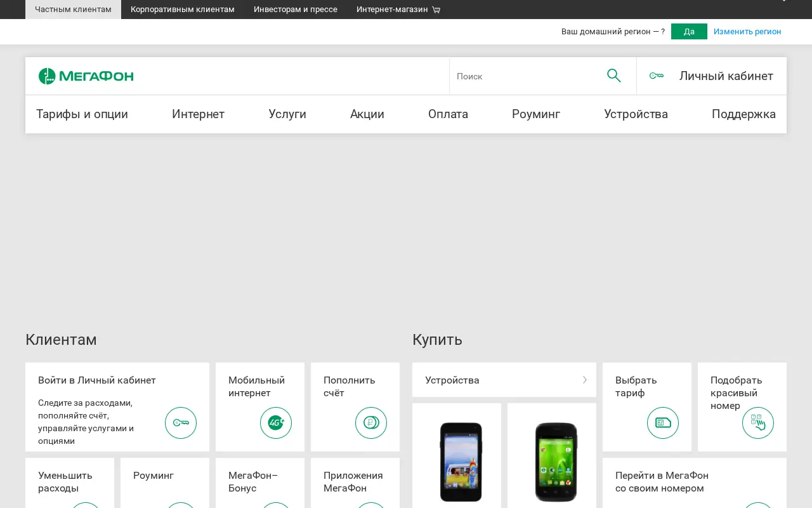Open the Тарифы и опции menu

click(x=82, y=114)
